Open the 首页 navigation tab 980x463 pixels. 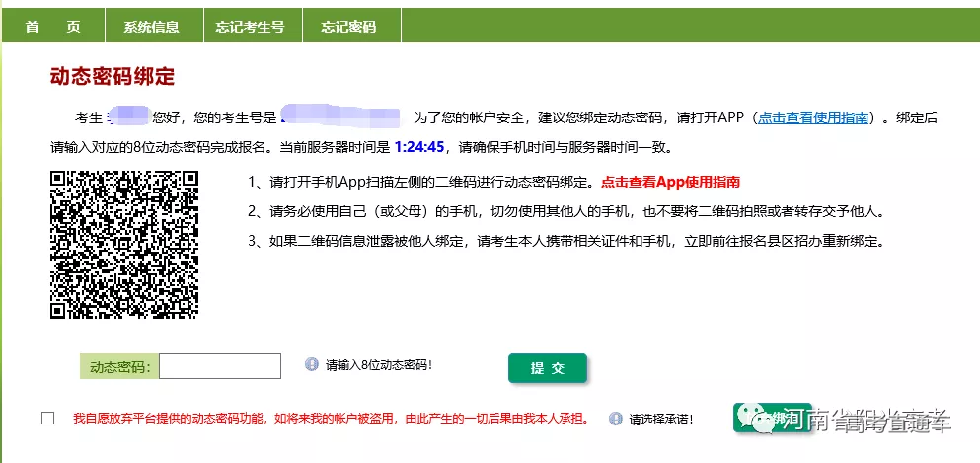point(52,27)
